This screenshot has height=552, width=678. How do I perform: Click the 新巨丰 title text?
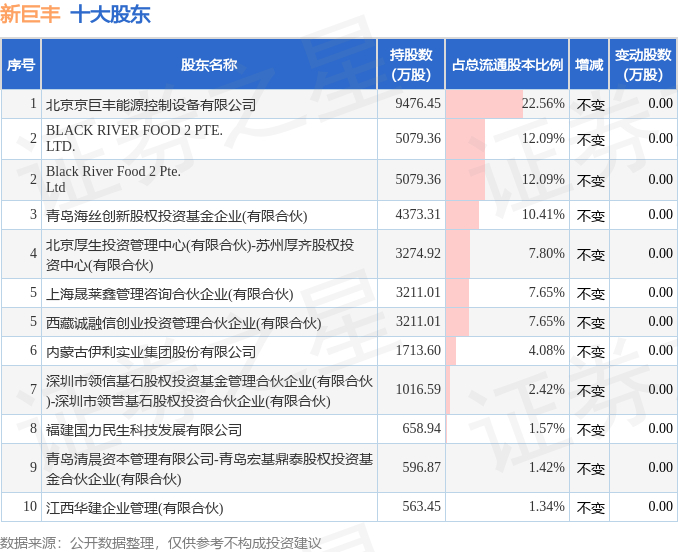(x=30, y=13)
